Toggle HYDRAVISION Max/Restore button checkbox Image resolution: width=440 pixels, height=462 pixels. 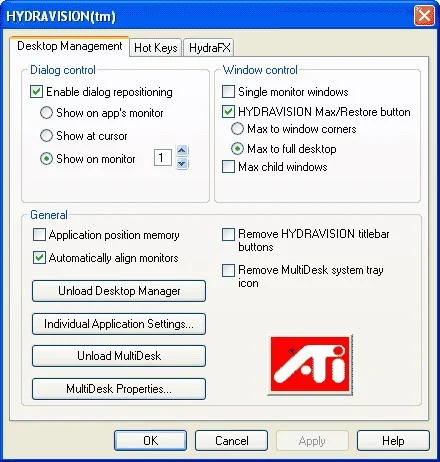pos(228,112)
